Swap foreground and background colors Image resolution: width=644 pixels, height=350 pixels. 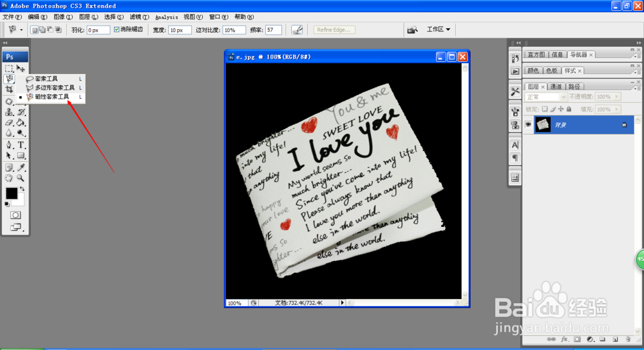(22, 189)
